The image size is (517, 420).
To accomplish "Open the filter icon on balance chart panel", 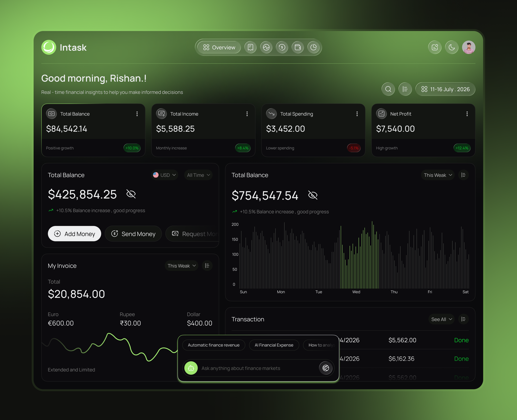I will [464, 175].
